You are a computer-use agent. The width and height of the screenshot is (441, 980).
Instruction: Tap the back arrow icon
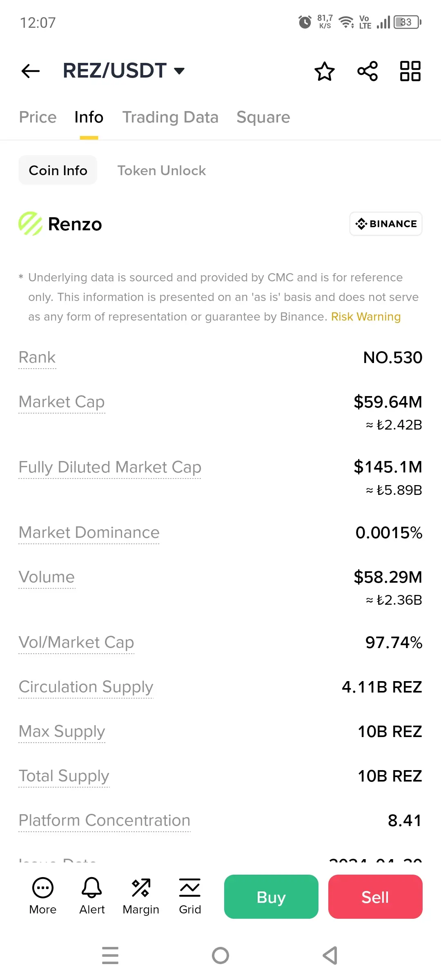(31, 71)
